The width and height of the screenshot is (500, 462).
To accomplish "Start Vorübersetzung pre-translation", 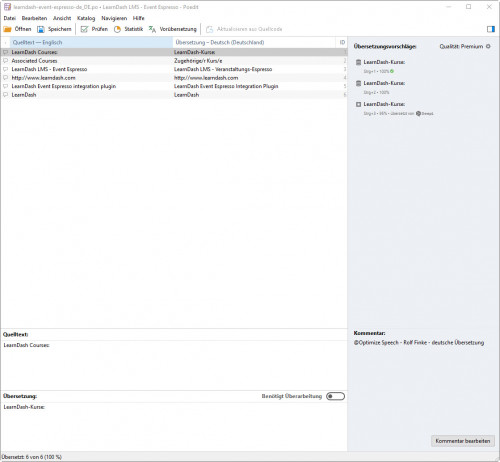I will point(173,29).
